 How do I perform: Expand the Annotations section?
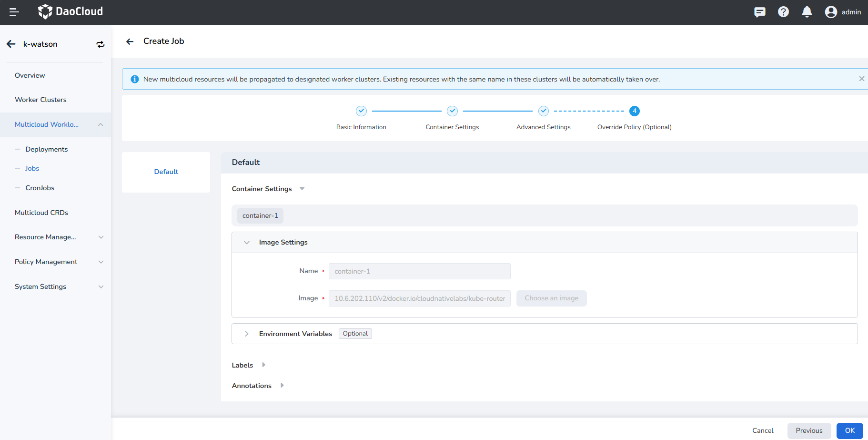tap(282, 386)
